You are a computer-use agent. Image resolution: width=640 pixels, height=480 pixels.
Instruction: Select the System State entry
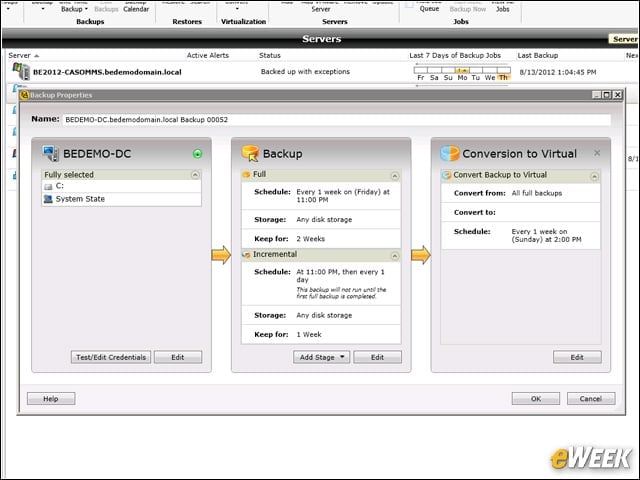coord(121,199)
